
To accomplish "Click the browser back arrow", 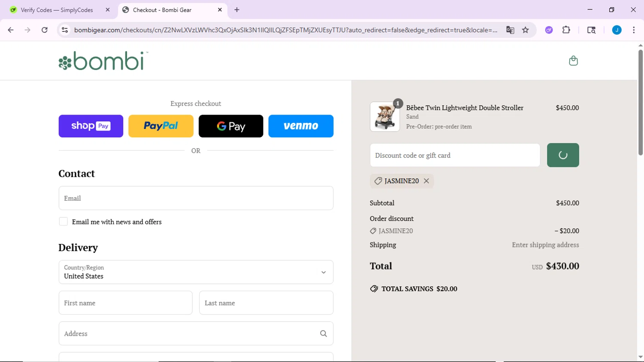I will pos(11,30).
